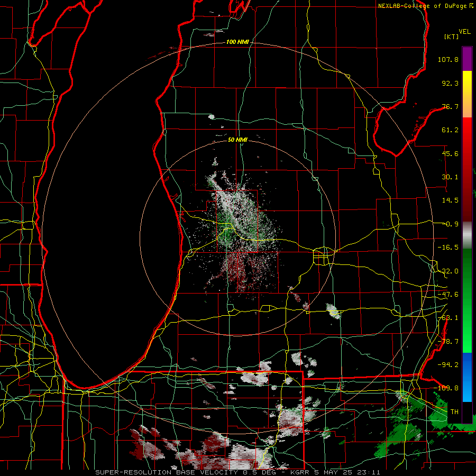Click the blue band of the color bar

click(467, 377)
